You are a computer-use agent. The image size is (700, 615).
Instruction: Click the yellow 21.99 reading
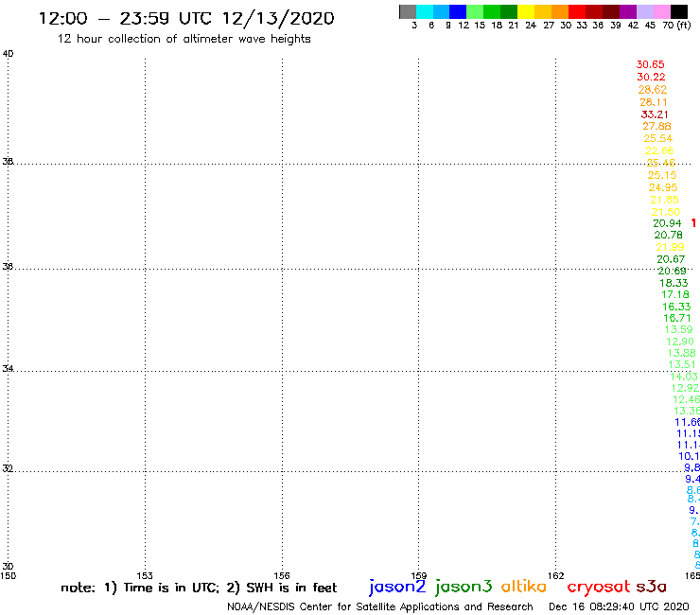click(670, 247)
